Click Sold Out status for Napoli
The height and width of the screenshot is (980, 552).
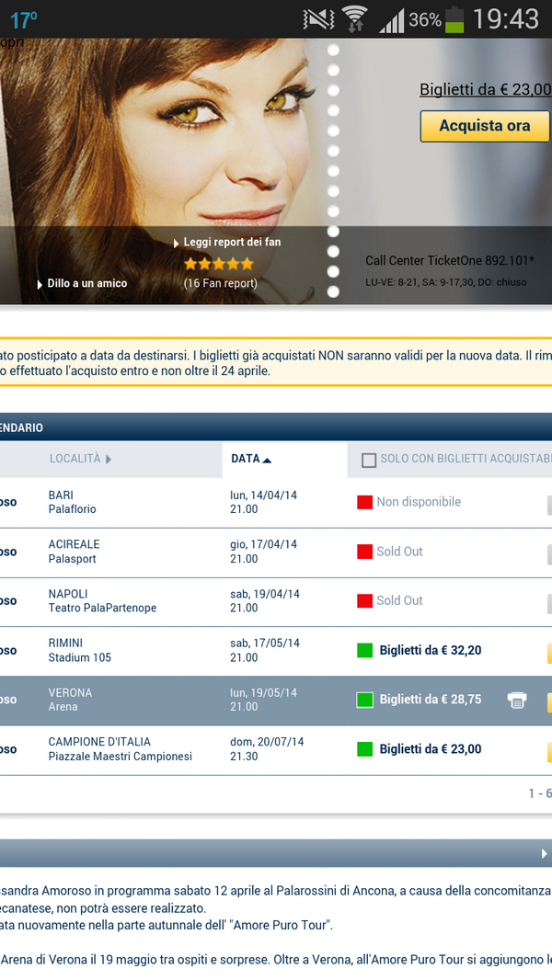[399, 600]
